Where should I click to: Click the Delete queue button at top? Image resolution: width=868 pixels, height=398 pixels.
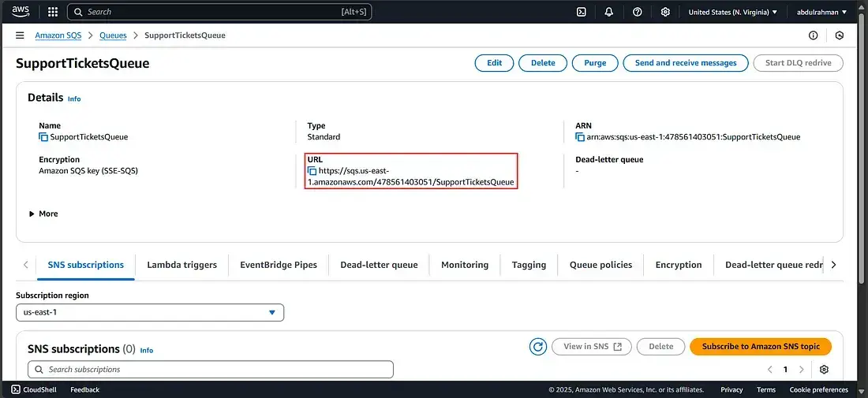pos(543,63)
